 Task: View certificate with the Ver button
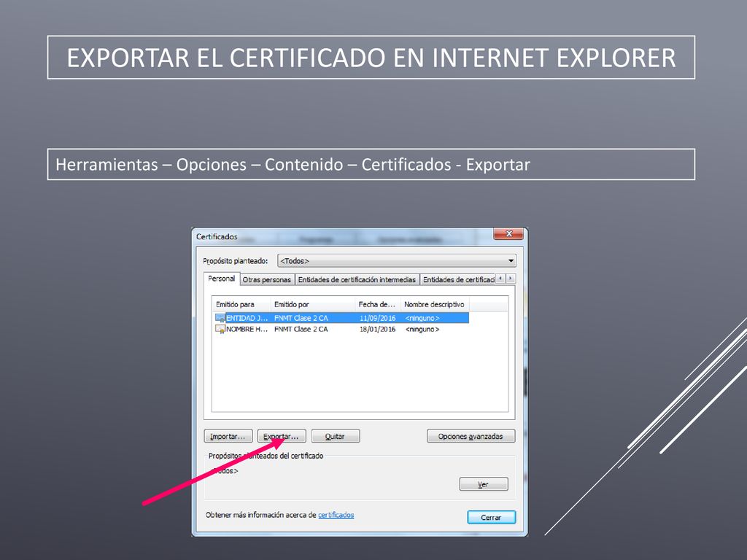pyautogui.click(x=484, y=484)
